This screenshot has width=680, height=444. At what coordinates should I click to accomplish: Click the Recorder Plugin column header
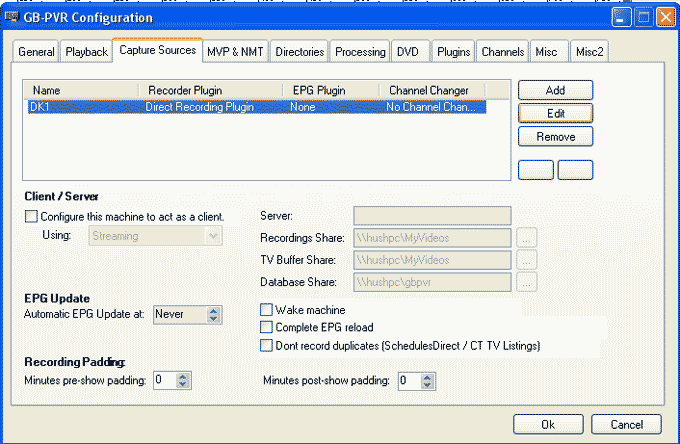click(x=211, y=90)
